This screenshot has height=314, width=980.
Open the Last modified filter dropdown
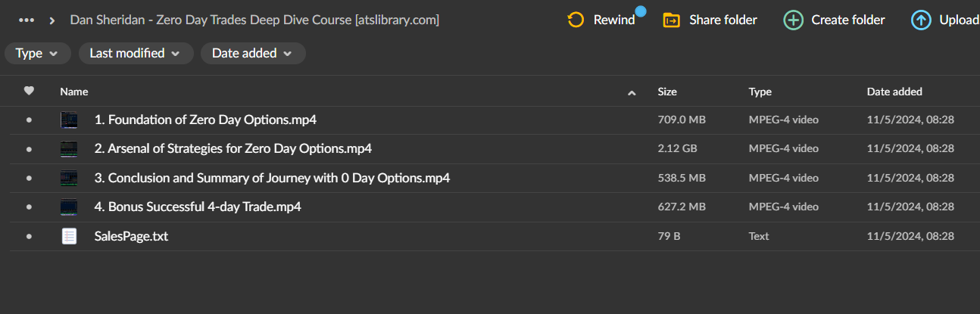135,53
